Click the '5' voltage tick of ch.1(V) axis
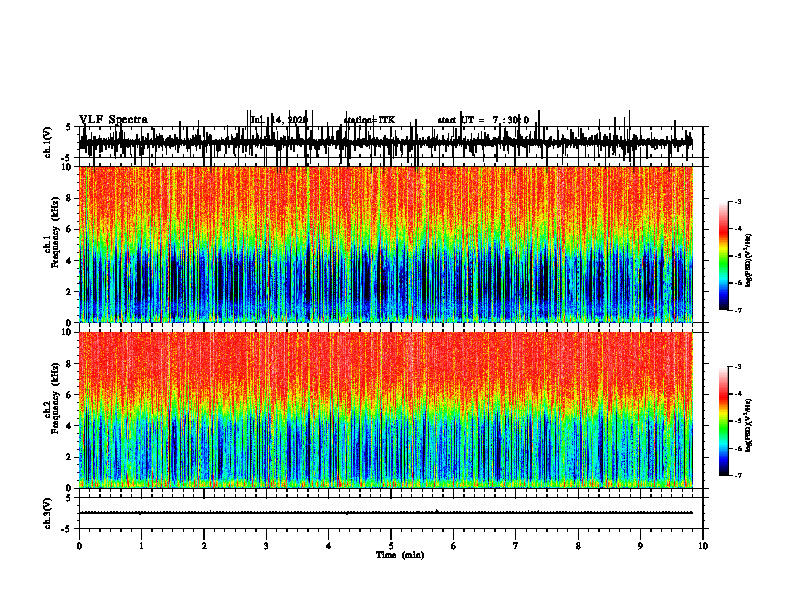This screenshot has width=792, height=612. click(68, 127)
